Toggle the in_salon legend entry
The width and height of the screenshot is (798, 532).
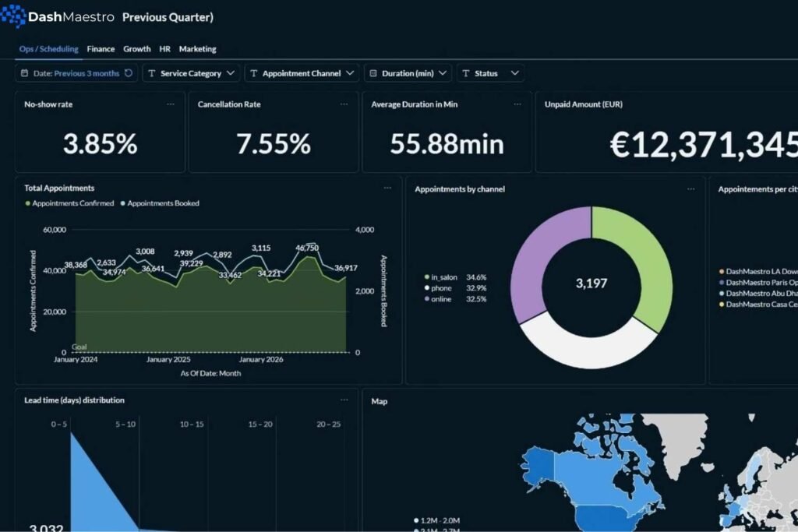click(x=443, y=277)
